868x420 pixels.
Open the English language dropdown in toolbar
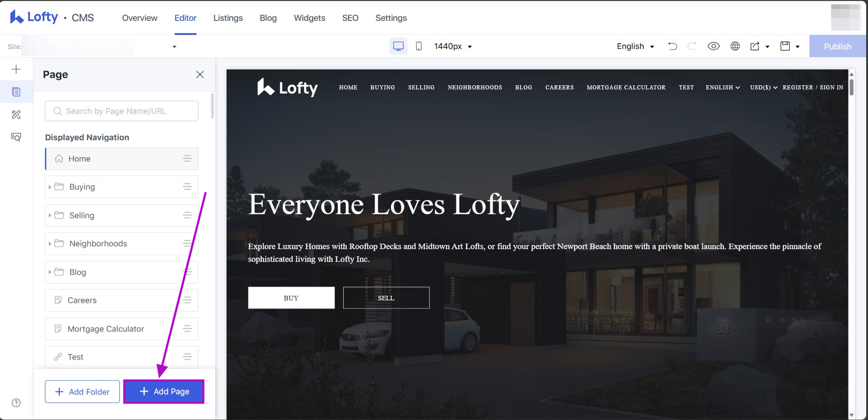pos(635,46)
